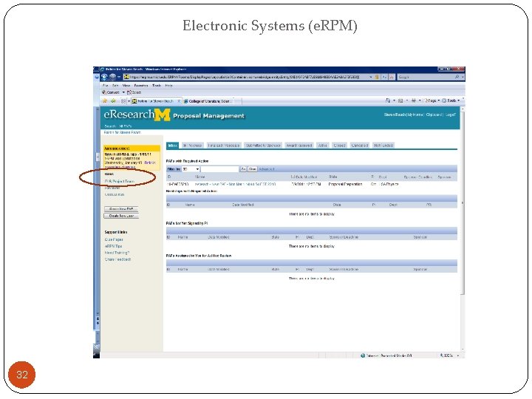
Task: Click the Clear filter button
Action: 253,169
